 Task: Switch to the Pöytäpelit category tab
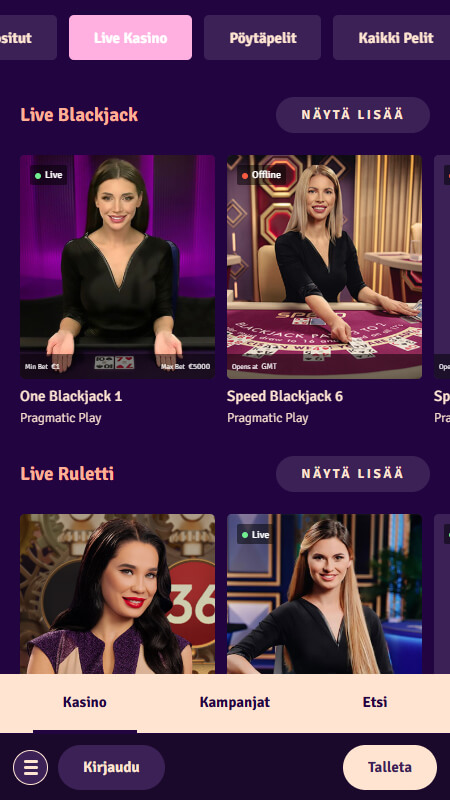point(263,37)
